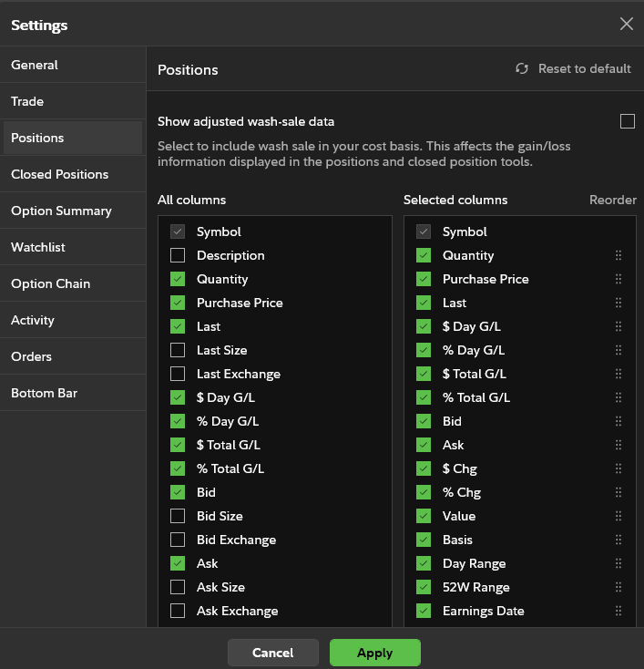The width and height of the screenshot is (644, 669).
Task: Close the Settings dialog with X
Action: (x=626, y=25)
